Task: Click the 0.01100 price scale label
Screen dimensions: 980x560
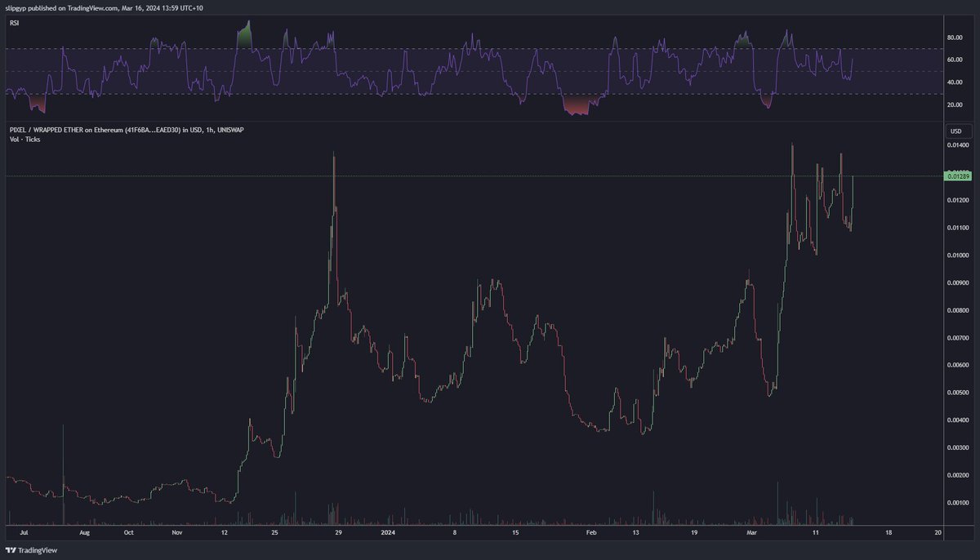Action: [x=957, y=228]
